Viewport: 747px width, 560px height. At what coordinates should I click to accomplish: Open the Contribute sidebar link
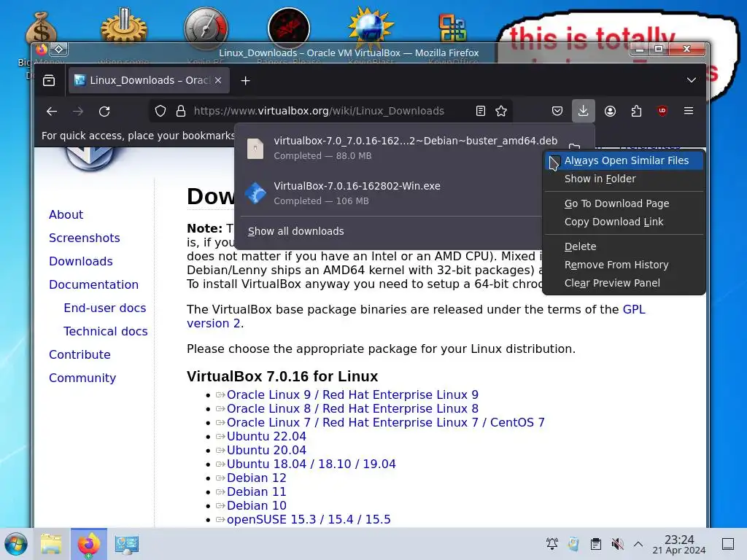[80, 355]
